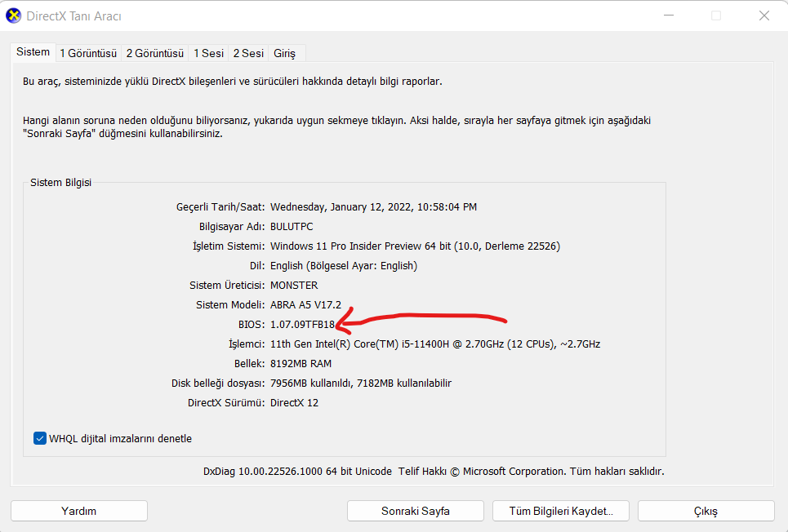Select the BIOS value 1.07.09TFB18
The width and height of the screenshot is (788, 532).
pyautogui.click(x=302, y=325)
